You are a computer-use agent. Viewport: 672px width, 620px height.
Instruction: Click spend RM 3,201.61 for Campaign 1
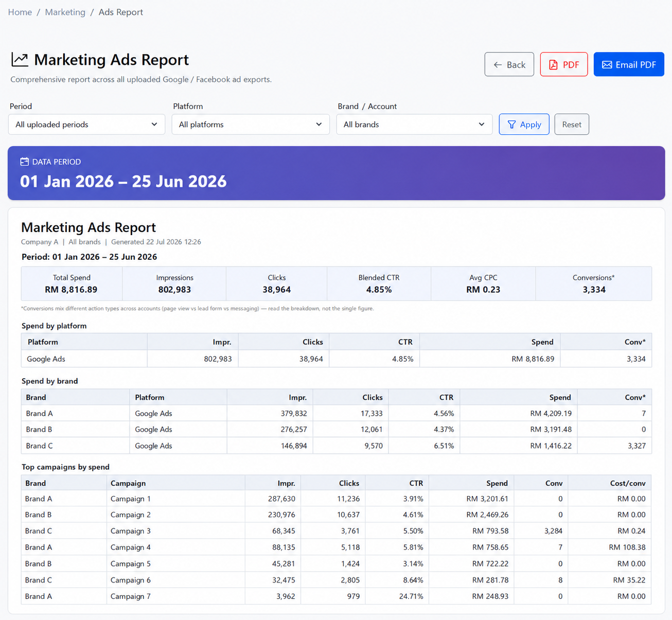487,499
